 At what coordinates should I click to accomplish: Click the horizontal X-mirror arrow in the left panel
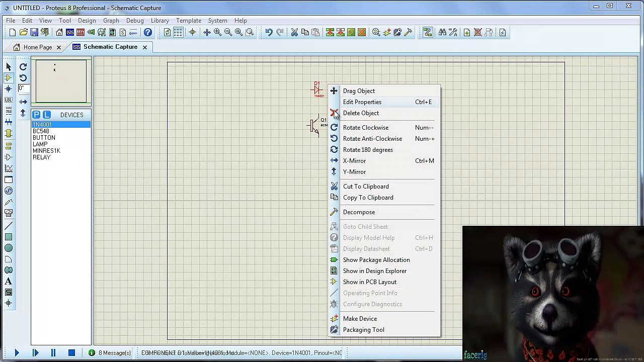[23, 102]
